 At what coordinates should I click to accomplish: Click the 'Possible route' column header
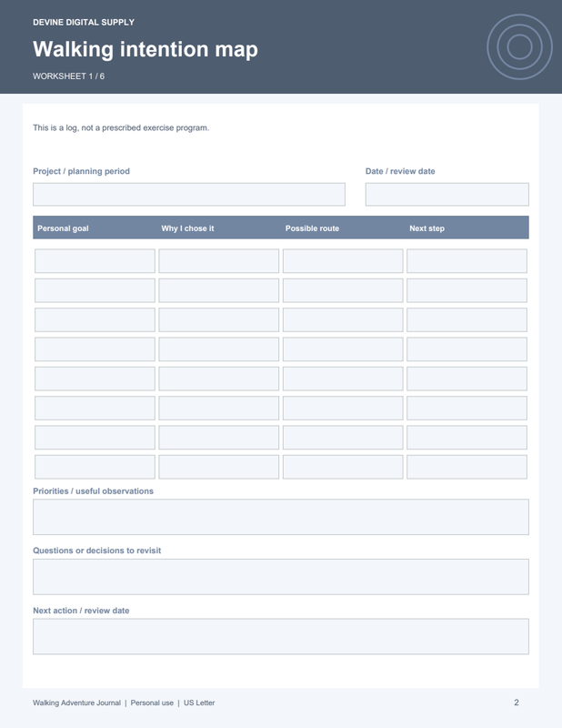(x=312, y=228)
